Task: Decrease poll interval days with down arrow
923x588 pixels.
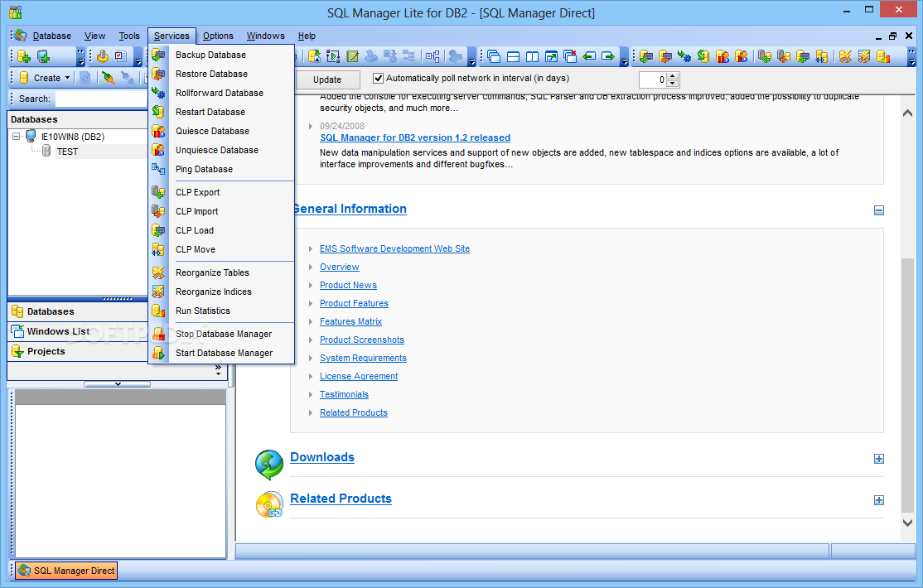Action: coord(673,83)
